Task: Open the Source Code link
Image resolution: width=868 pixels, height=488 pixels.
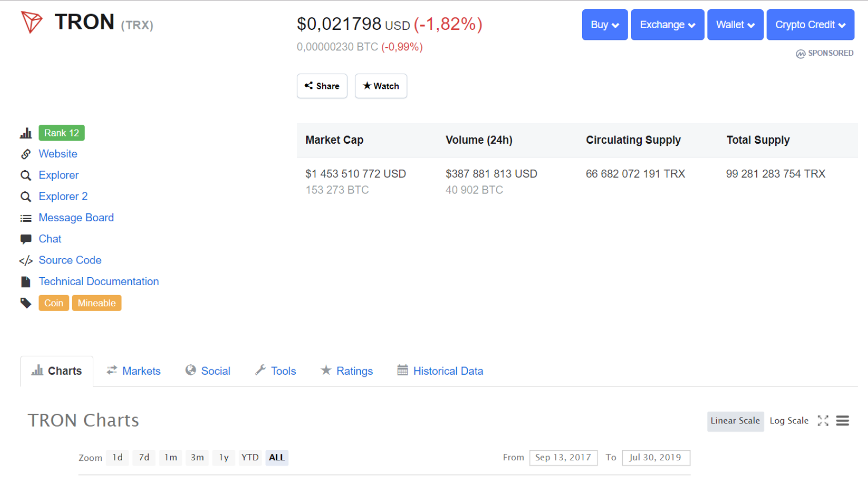Action: 70,260
